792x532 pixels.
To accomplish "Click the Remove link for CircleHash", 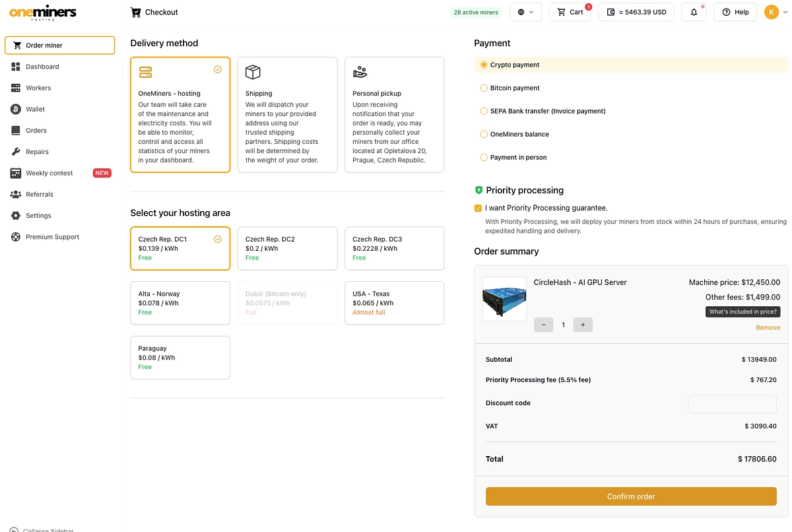I will tap(768, 327).
